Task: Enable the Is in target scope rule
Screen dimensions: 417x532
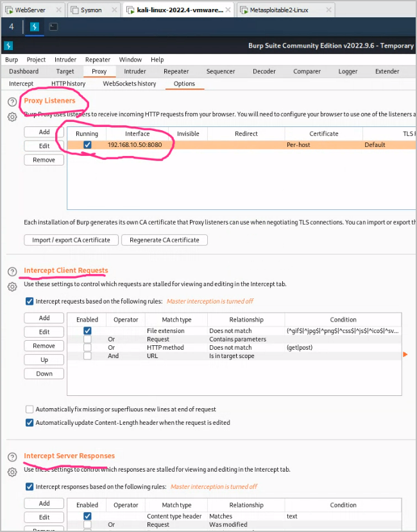Action: point(87,356)
